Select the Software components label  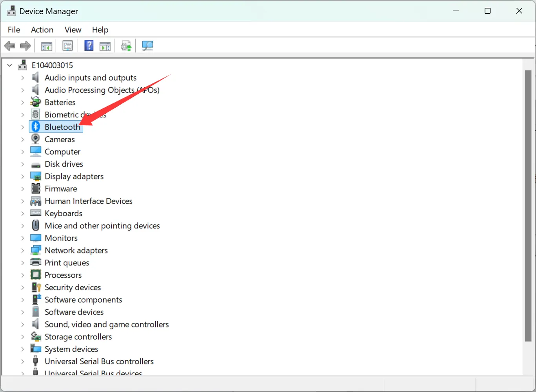point(84,300)
